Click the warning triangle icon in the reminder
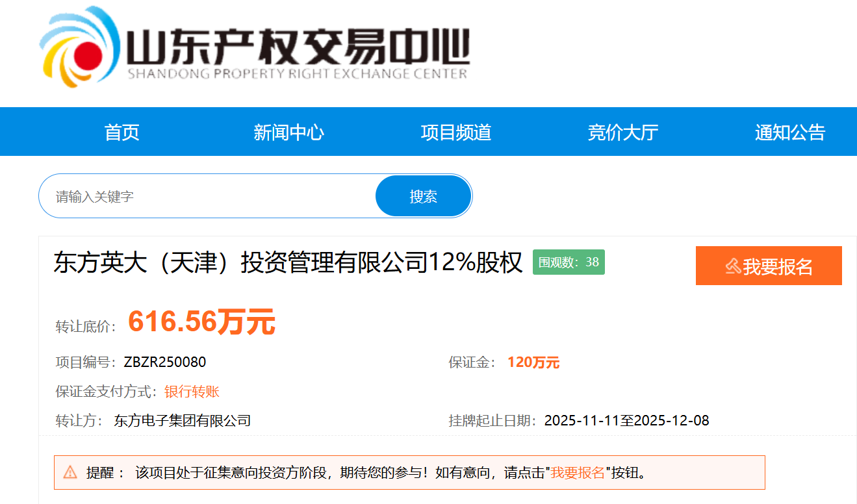 70,472
